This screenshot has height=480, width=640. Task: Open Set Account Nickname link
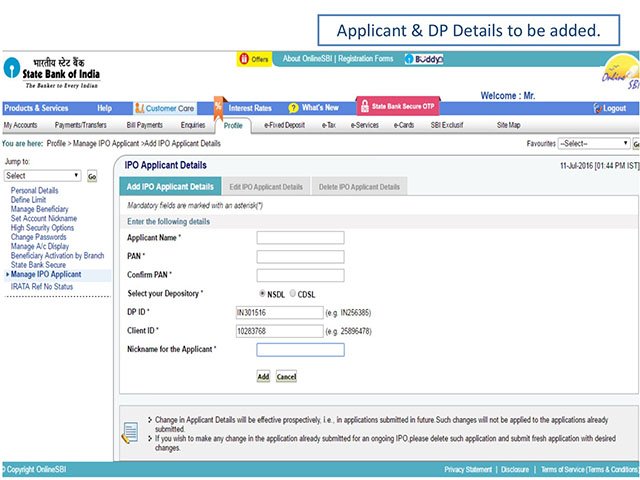pos(44,219)
